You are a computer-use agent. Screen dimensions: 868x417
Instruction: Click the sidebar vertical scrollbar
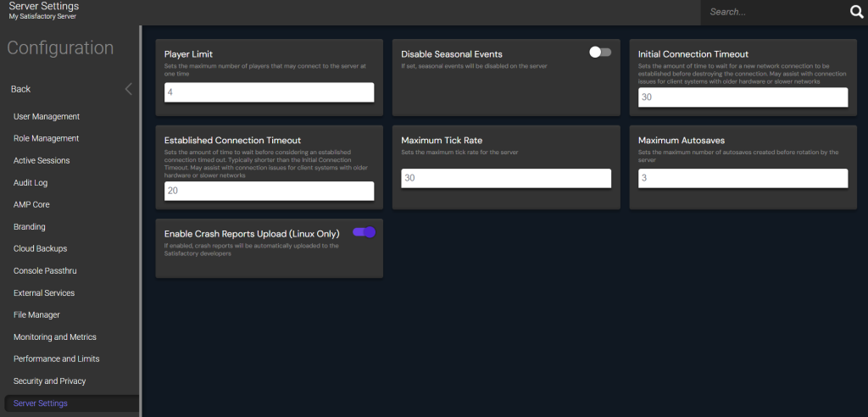click(141, 221)
